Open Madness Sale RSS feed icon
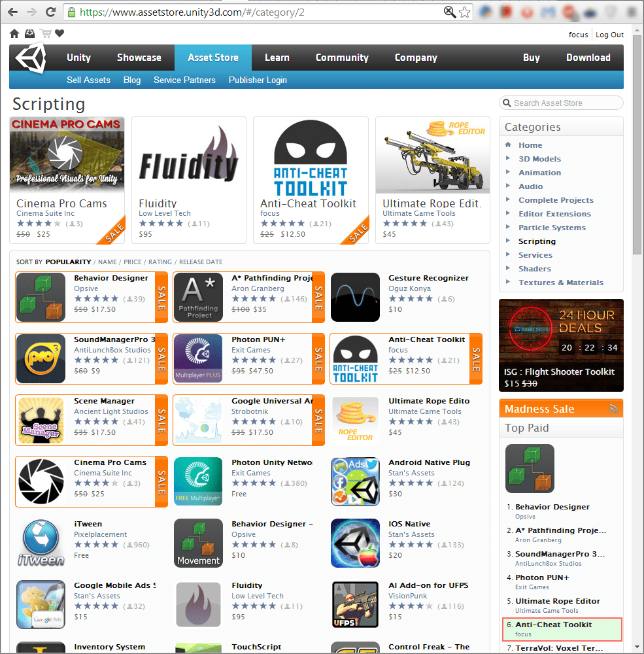Viewport: 644px width, 654px height. [613, 409]
